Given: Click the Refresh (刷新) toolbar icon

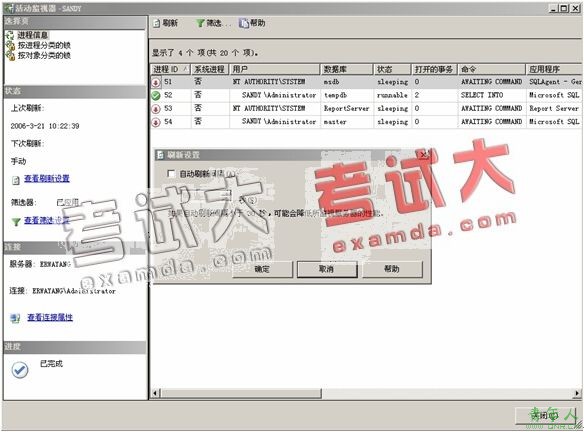Looking at the screenshot, I should pos(157,23).
